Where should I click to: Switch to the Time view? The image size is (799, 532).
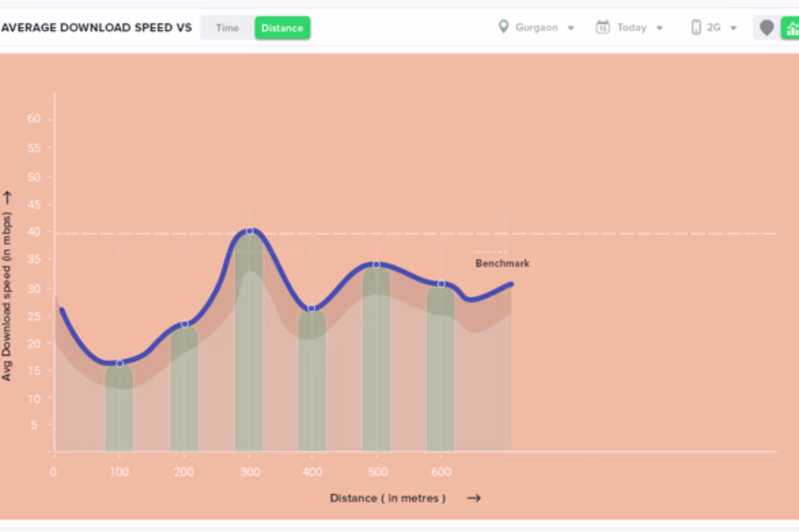click(227, 28)
